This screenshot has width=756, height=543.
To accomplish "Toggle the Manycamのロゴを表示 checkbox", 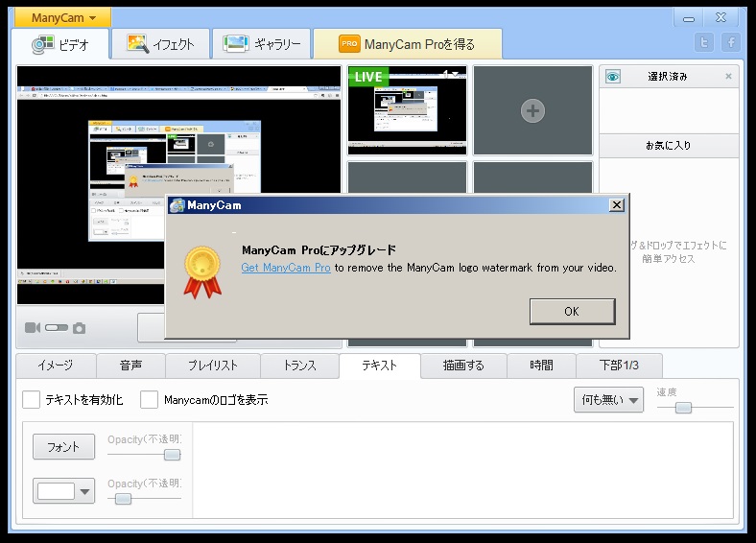I will click(149, 400).
